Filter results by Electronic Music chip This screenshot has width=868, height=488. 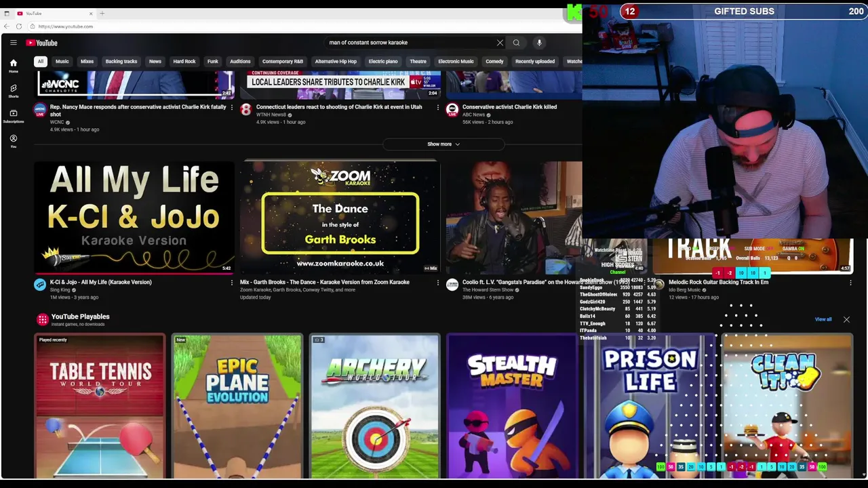[456, 62]
